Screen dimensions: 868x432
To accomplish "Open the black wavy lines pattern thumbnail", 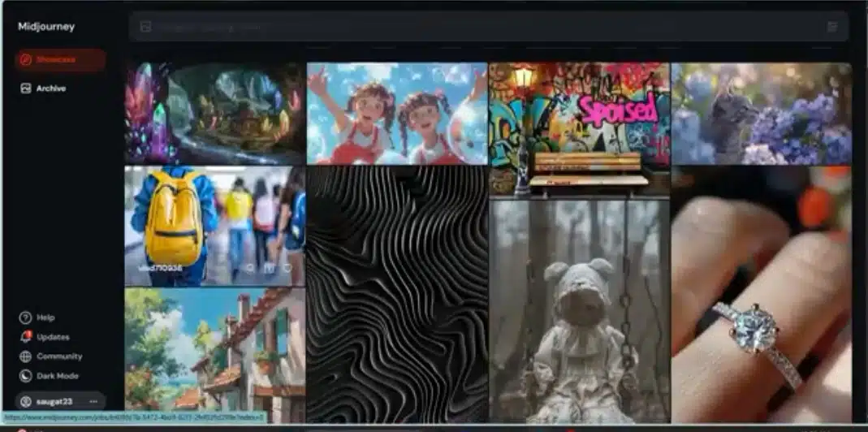I will coord(397,295).
